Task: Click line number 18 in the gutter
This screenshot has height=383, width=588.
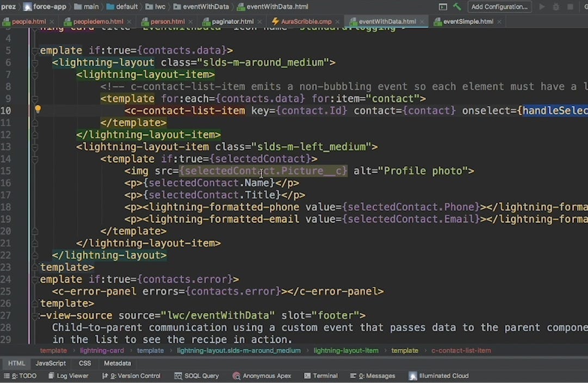Action: (x=5, y=207)
